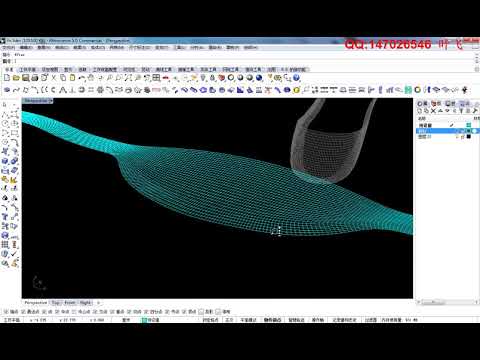
Task: Click the Copy to clipboard icon
Action: click(63, 78)
